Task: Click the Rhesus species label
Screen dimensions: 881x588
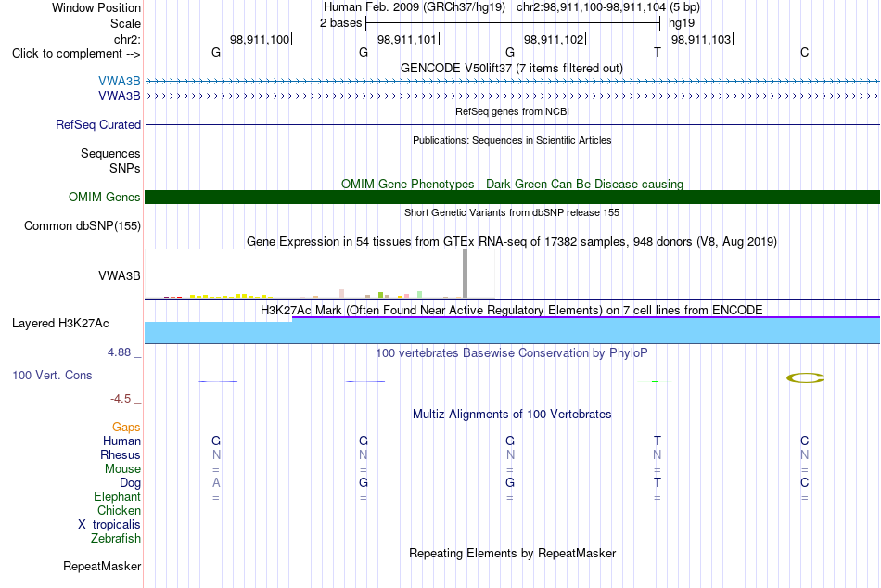Action: [121, 454]
